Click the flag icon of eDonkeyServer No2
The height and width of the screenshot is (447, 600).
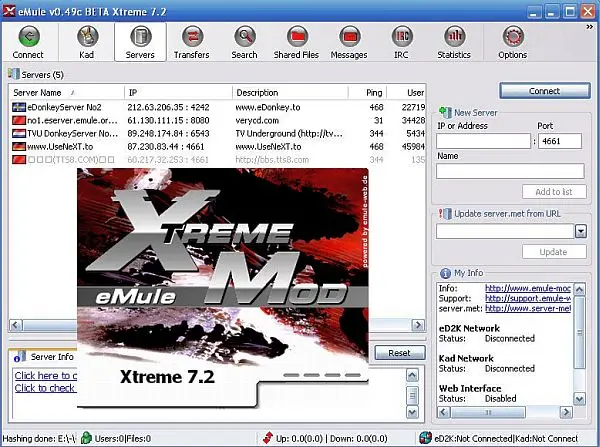[19, 107]
